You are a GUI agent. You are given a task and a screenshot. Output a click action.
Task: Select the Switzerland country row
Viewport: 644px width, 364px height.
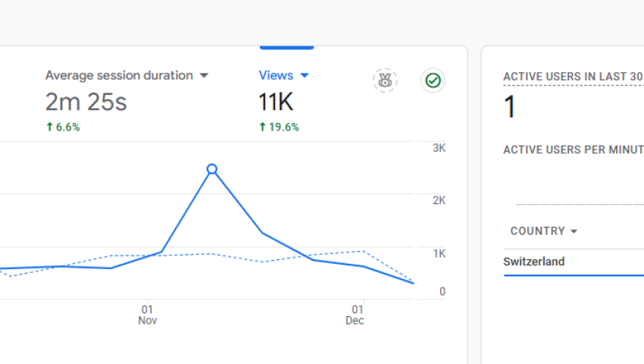[574, 262]
